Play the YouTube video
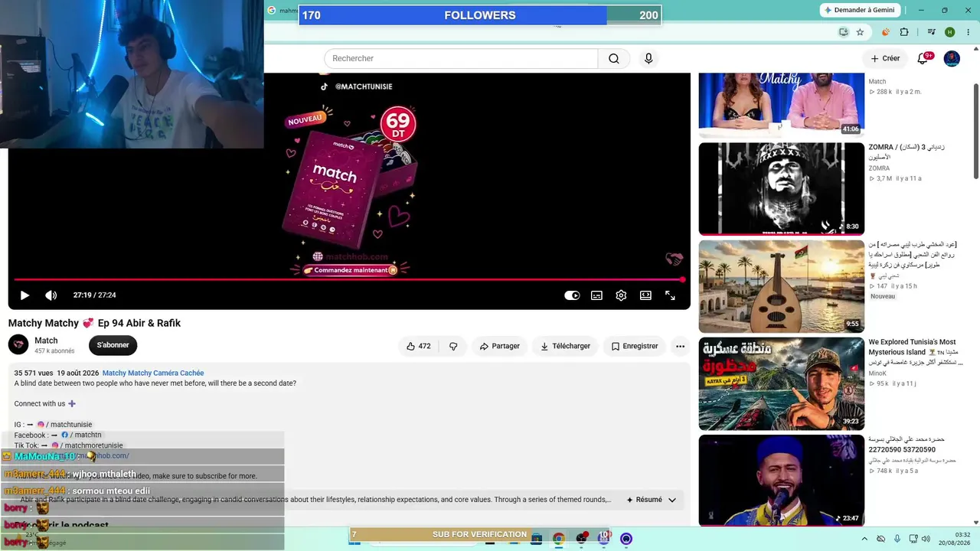 coord(24,295)
